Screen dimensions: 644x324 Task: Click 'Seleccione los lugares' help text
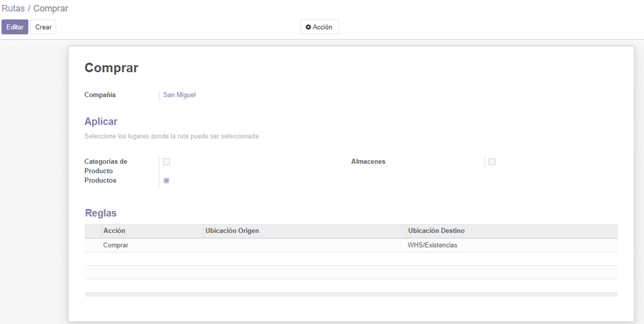(x=171, y=136)
